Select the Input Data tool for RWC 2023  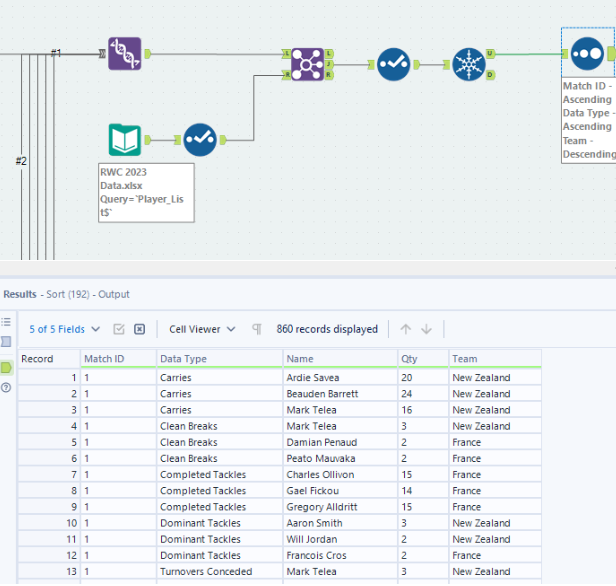125,139
